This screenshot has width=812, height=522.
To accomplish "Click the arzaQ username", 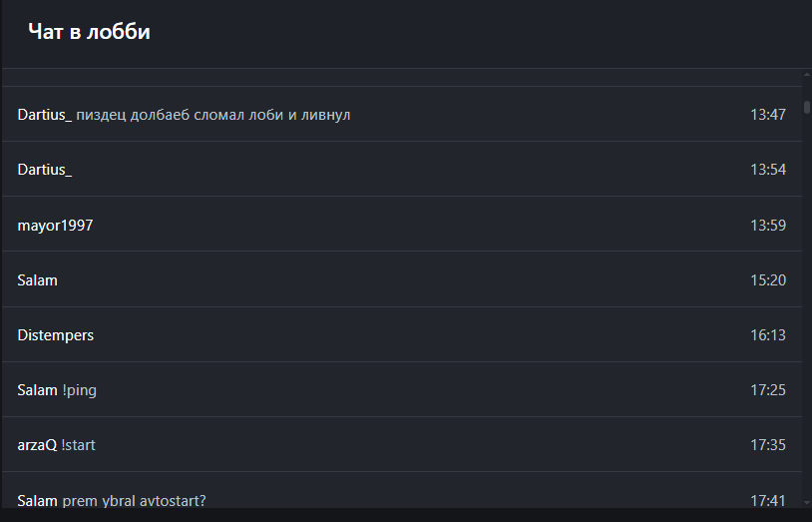I will coord(37,445).
